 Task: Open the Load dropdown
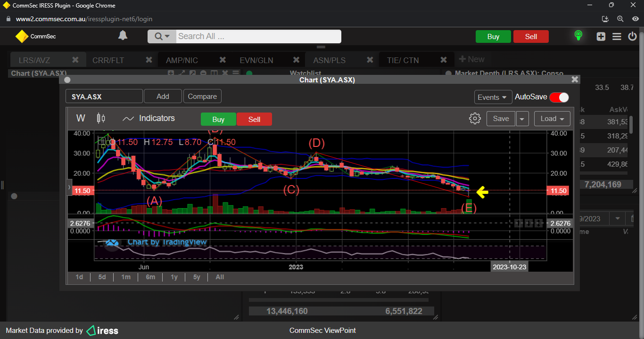[552, 119]
